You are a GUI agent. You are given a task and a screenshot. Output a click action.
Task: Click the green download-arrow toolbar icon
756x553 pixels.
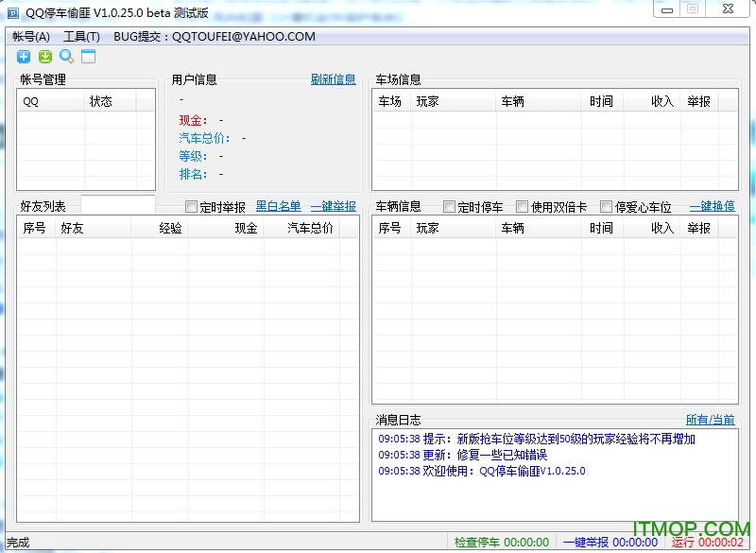click(44, 57)
